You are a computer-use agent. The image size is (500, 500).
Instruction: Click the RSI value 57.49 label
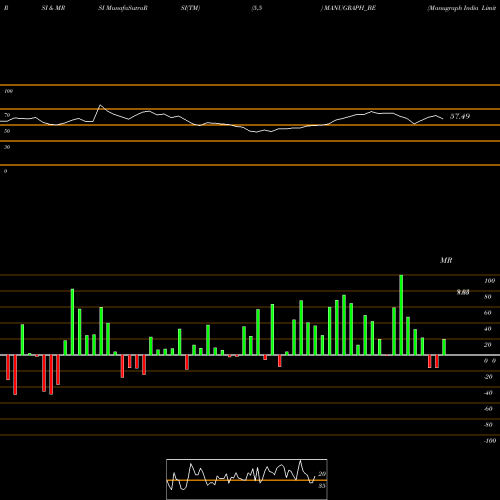coord(460,116)
